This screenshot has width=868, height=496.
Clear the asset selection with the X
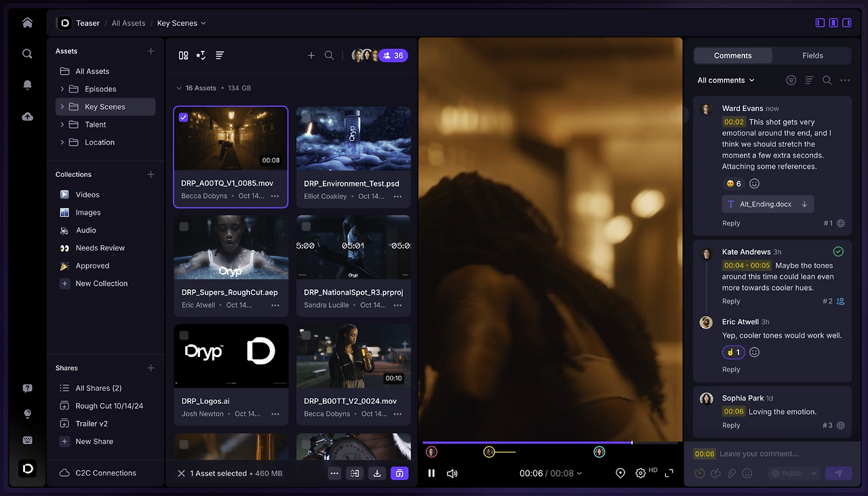pos(181,474)
